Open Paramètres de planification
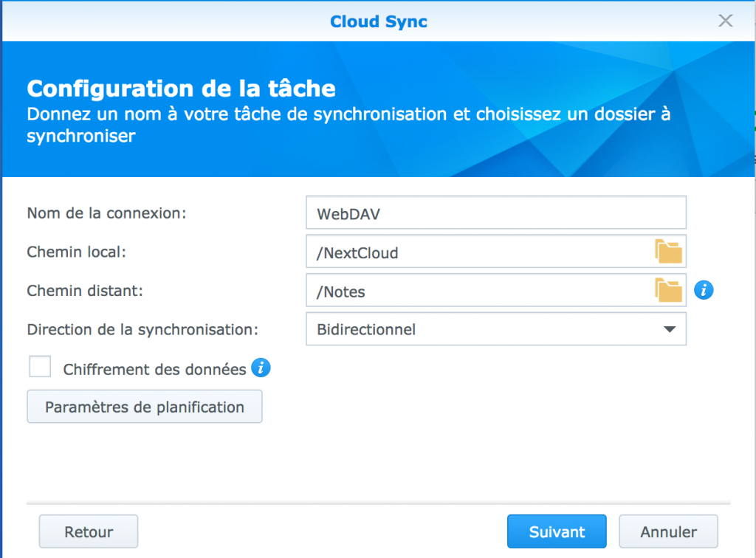Screen dimensions: 756x558 [x=144, y=406]
